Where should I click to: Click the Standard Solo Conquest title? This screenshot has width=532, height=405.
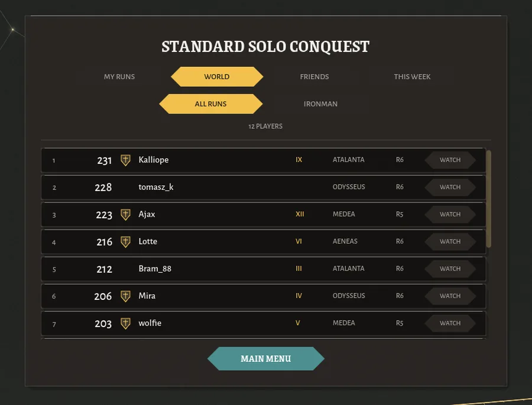[265, 47]
